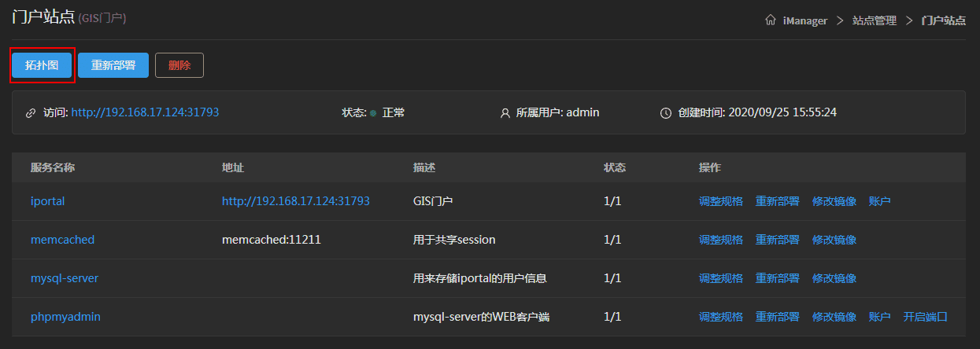Viewport: 980px width, 349px height.
Task: Click 重新部署 in the mysql-server row
Action: [777, 278]
